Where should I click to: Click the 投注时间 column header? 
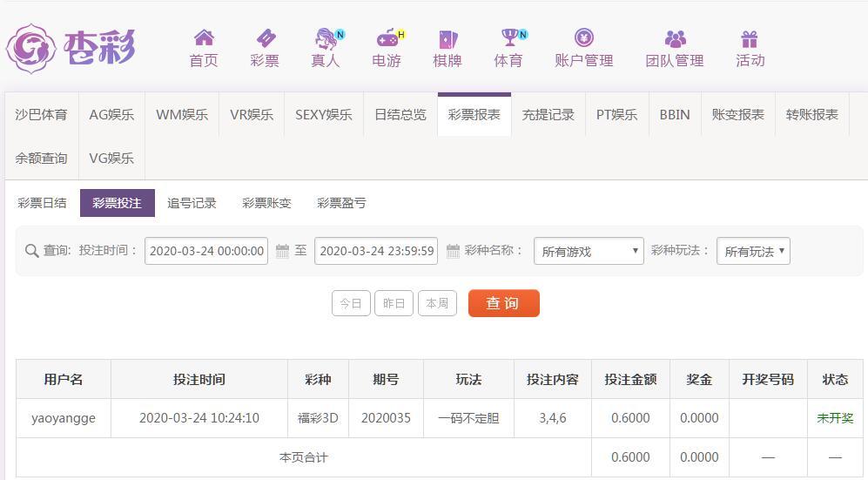click(x=199, y=379)
